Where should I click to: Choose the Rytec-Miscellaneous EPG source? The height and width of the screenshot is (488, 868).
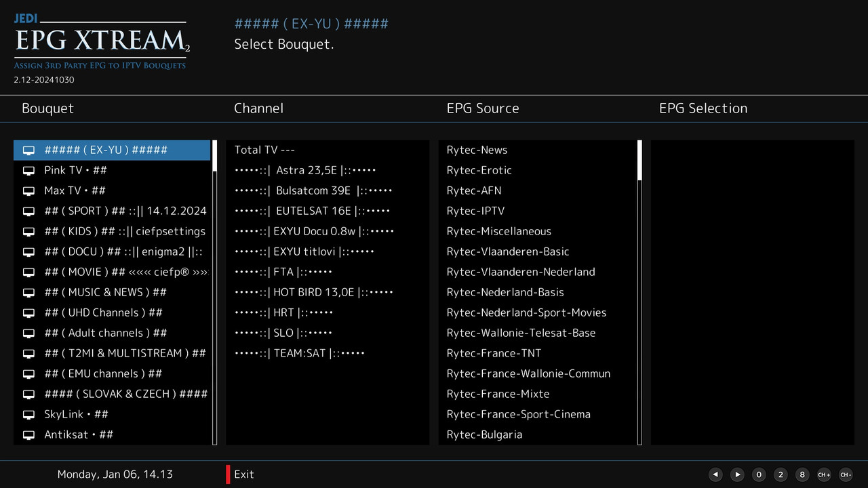[x=537, y=231]
